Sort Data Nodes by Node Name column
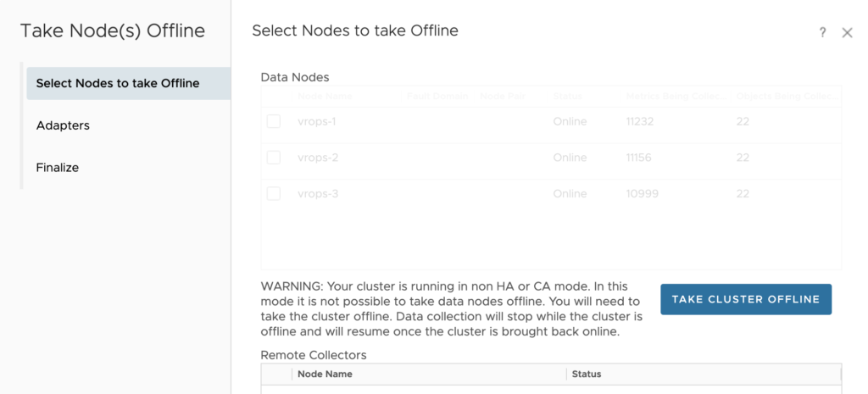The width and height of the screenshot is (868, 394). (x=325, y=97)
